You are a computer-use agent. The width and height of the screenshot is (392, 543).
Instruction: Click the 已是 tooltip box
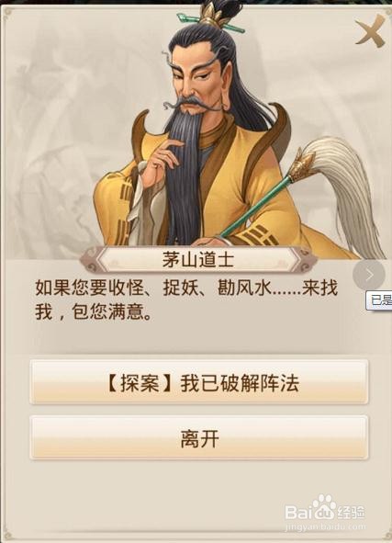(379, 300)
